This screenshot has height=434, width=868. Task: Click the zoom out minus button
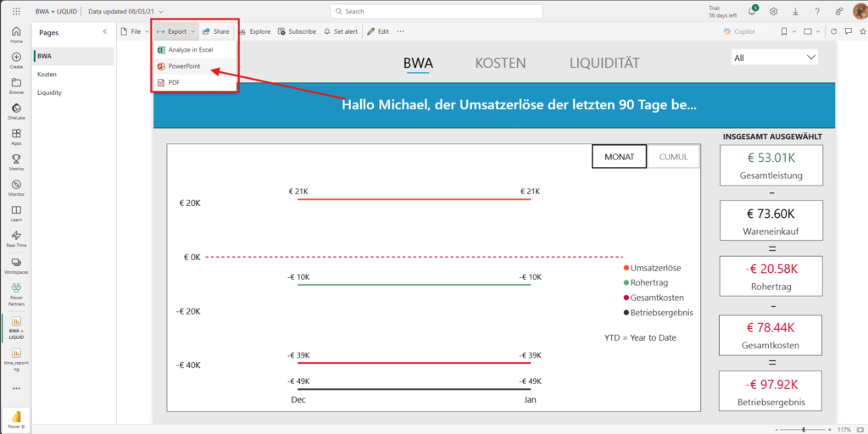[x=777, y=430]
